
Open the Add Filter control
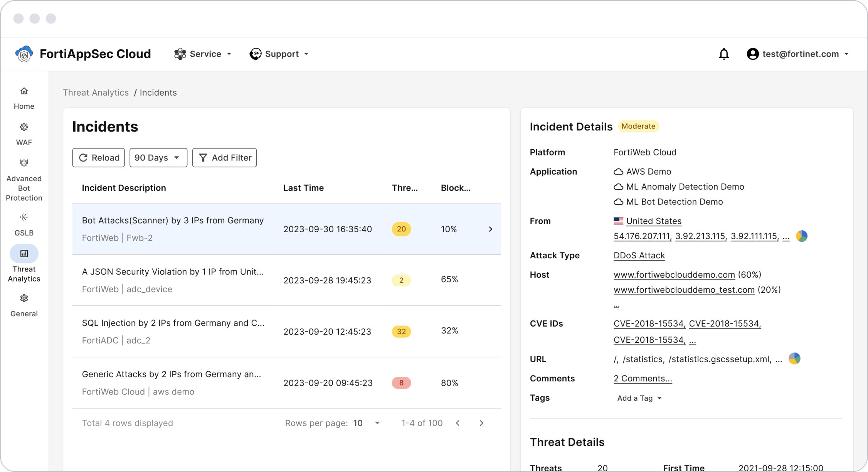(224, 157)
